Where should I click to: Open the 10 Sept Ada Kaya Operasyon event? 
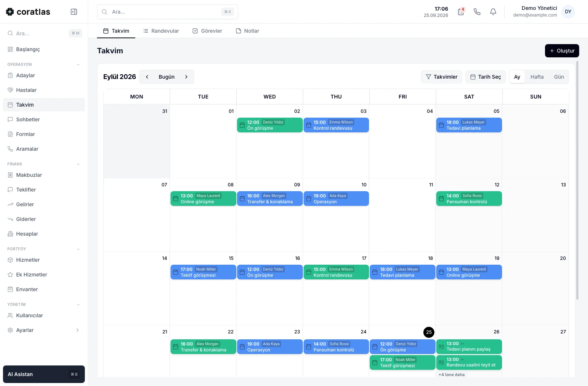[336, 199]
